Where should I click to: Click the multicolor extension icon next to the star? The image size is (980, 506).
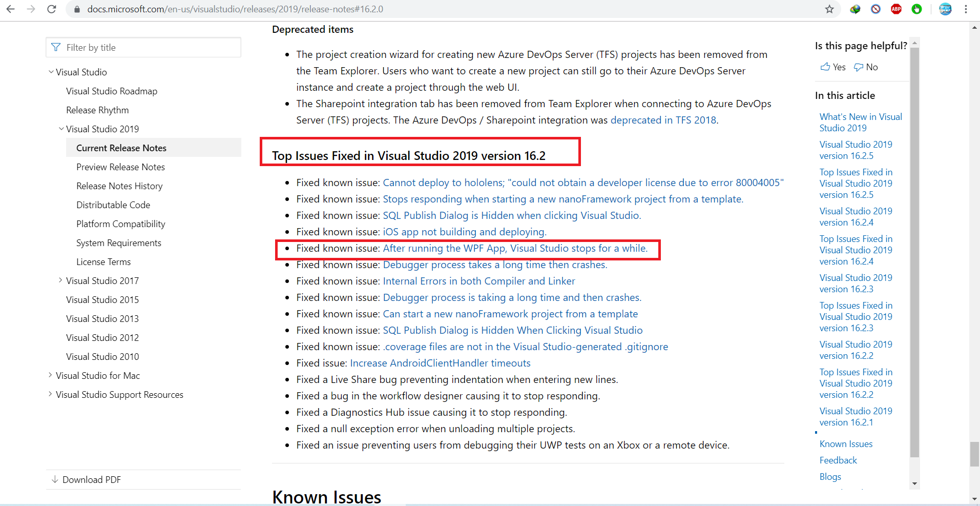coord(855,9)
